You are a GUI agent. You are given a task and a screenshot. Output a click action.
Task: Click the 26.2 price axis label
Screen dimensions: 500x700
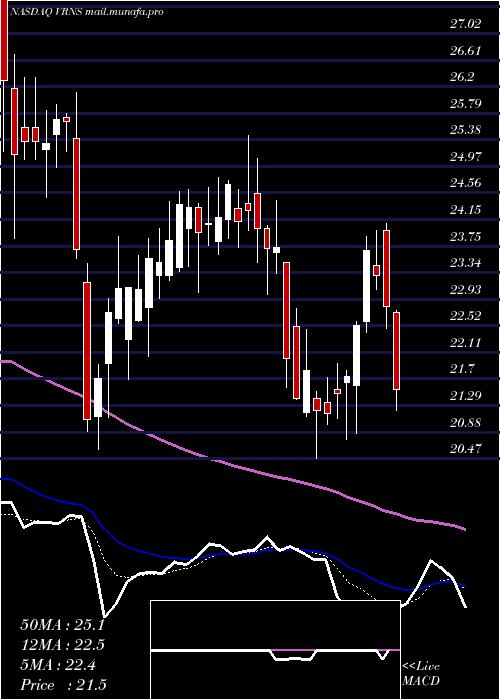pyautogui.click(x=462, y=77)
